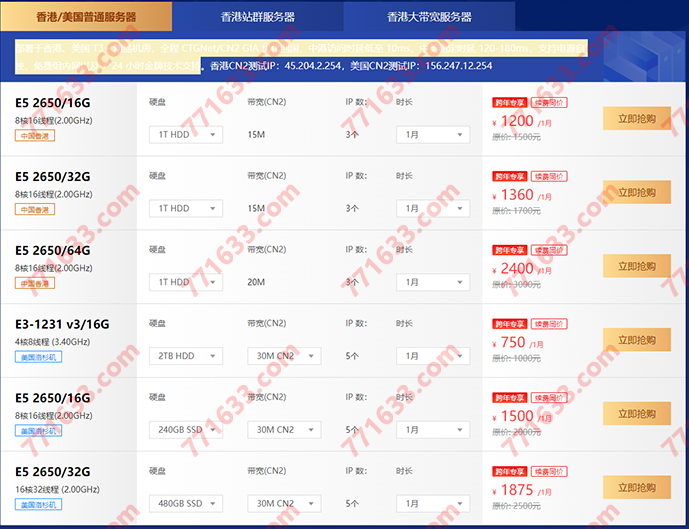This screenshot has height=529, width=689.
Task: Click the ¥1875 /1月 price
Action: (x=522, y=490)
